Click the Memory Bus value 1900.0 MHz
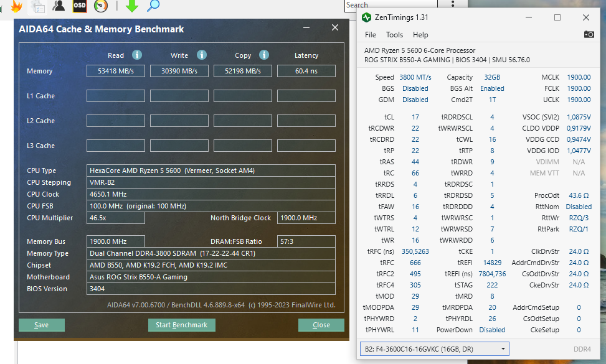 [x=116, y=241]
